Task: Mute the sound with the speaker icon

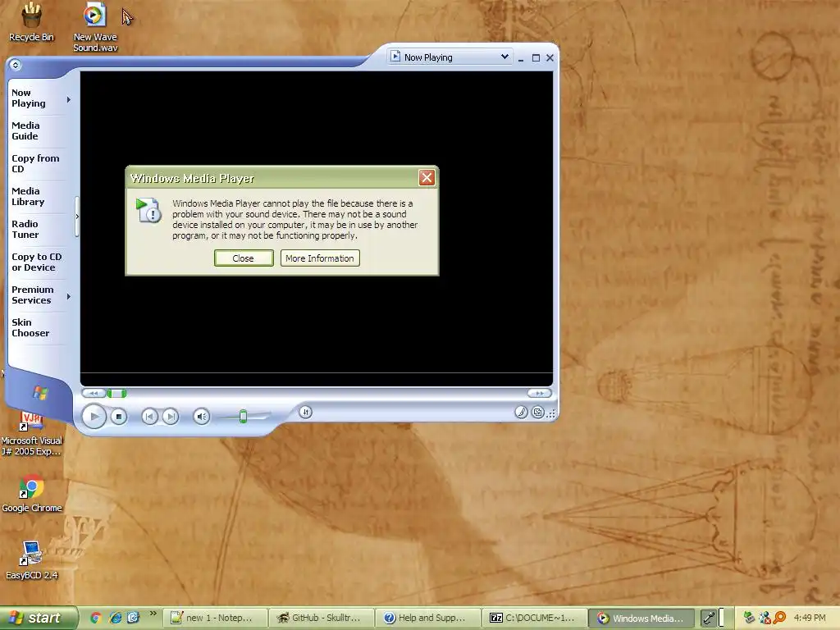Action: (x=202, y=416)
